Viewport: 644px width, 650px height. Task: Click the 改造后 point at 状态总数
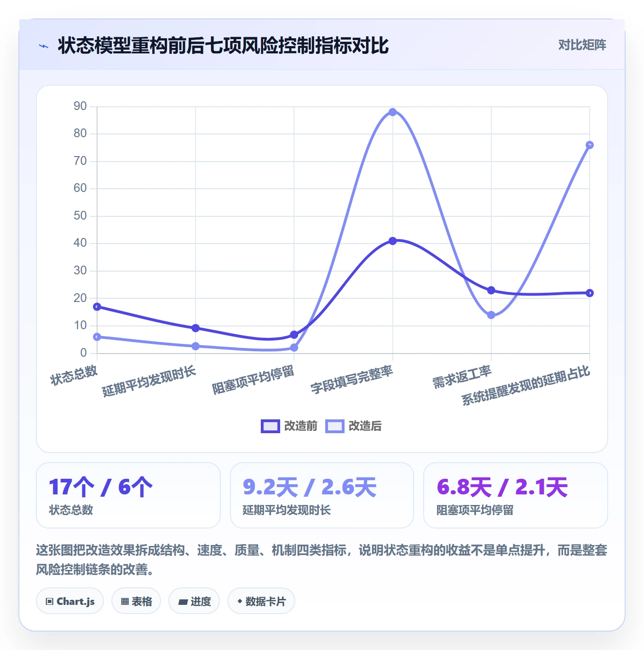click(x=97, y=337)
